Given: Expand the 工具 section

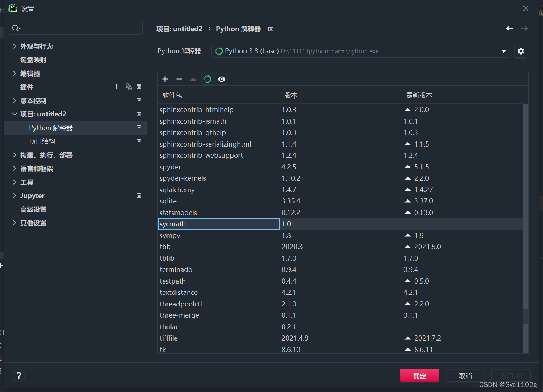Looking at the screenshot, I should pos(15,182).
